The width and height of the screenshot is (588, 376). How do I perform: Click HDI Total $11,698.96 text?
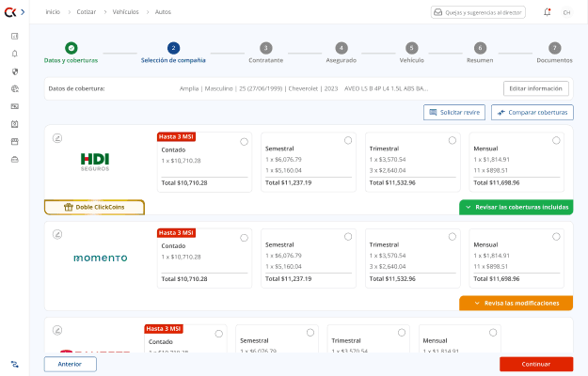(497, 182)
